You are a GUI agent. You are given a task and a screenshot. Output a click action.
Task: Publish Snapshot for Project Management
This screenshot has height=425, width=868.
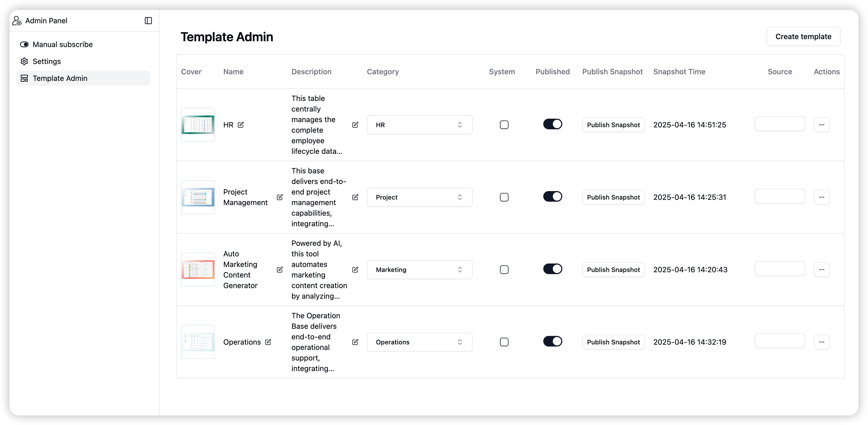(613, 197)
